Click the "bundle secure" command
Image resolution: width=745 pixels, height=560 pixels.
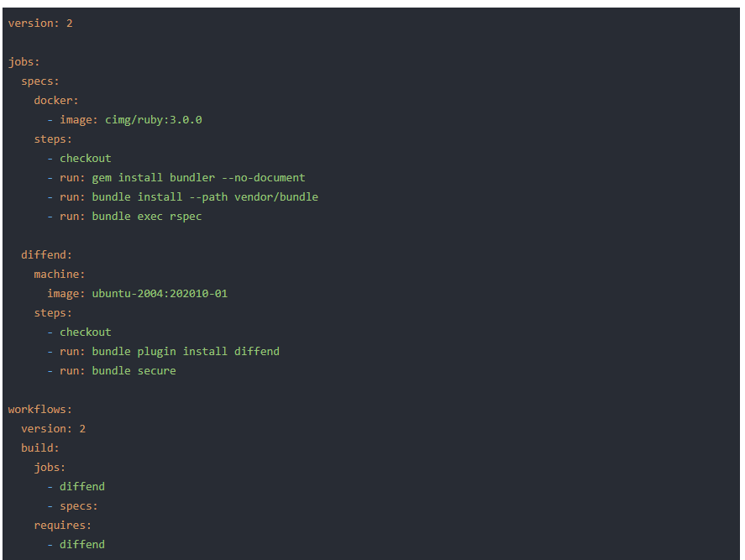pyautogui.click(x=134, y=371)
